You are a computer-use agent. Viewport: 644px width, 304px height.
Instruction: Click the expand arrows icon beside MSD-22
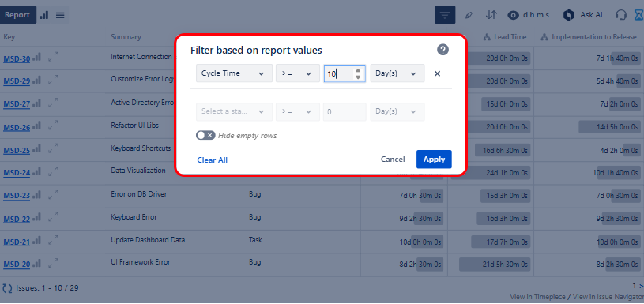coord(53,218)
